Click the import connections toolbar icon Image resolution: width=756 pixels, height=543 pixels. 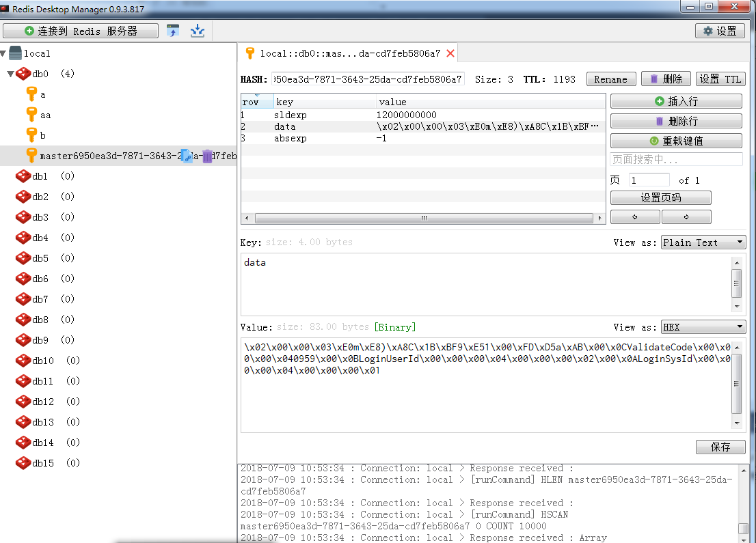coord(197,31)
